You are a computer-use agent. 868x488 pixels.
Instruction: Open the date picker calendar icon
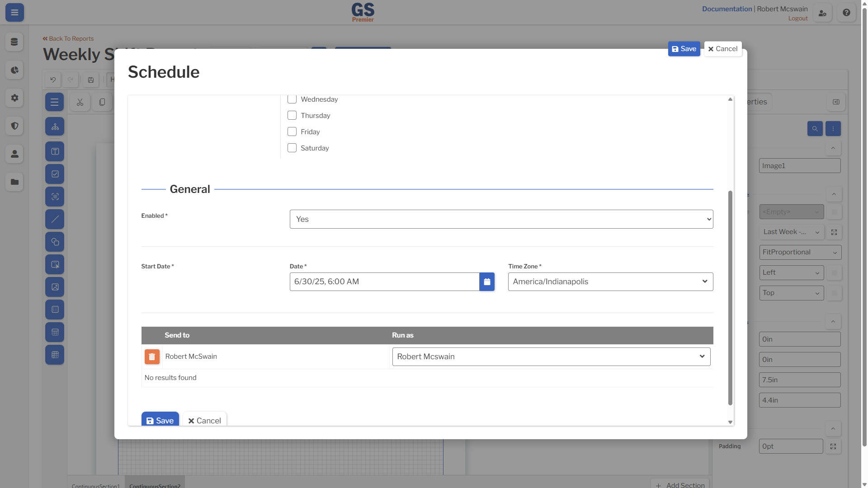(x=487, y=282)
